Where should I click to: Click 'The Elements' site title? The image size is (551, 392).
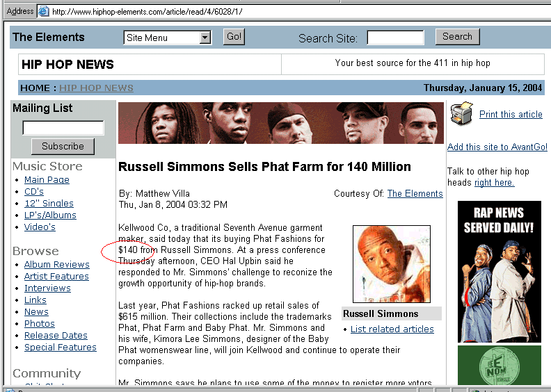[x=49, y=37]
